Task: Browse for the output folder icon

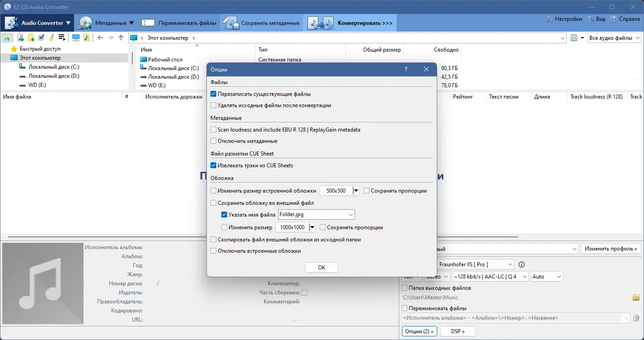Action: (x=636, y=297)
